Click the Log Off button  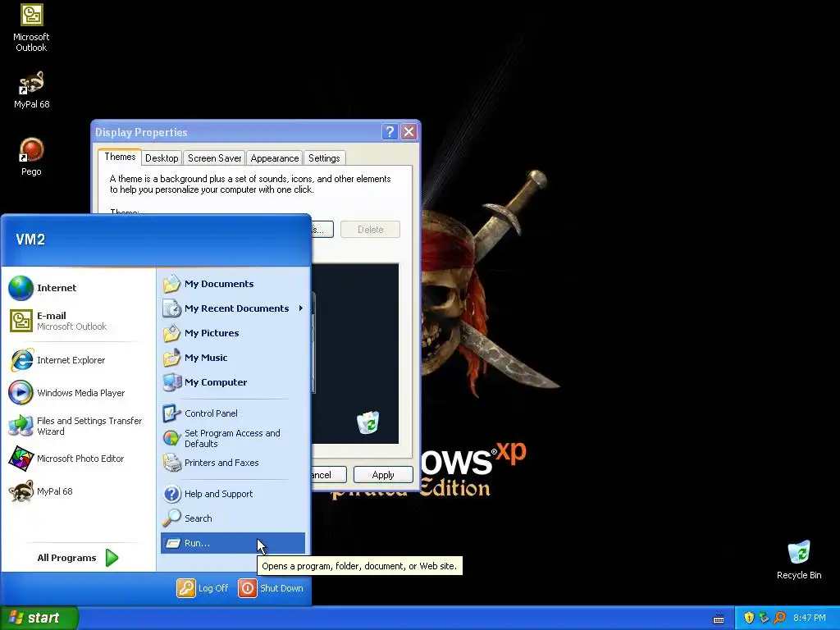[x=203, y=588]
